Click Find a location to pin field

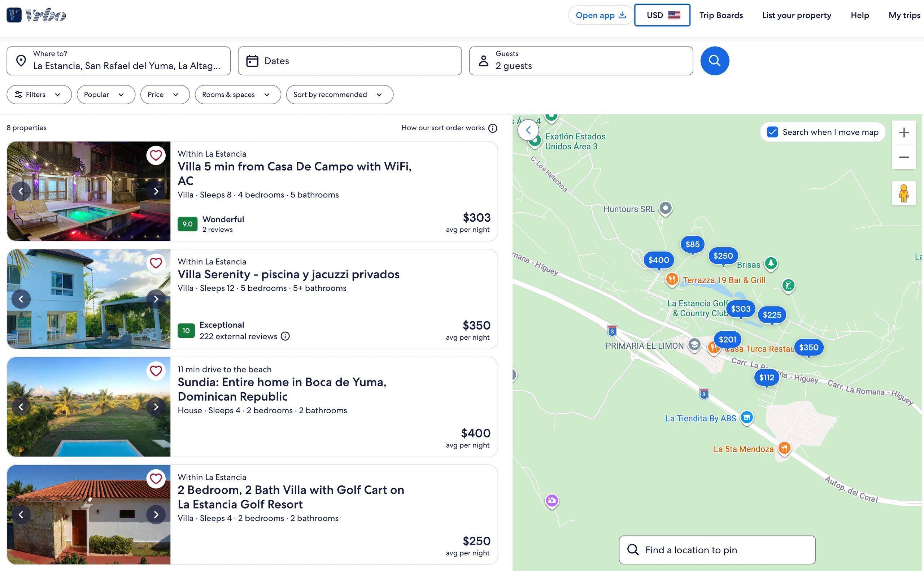pos(717,549)
